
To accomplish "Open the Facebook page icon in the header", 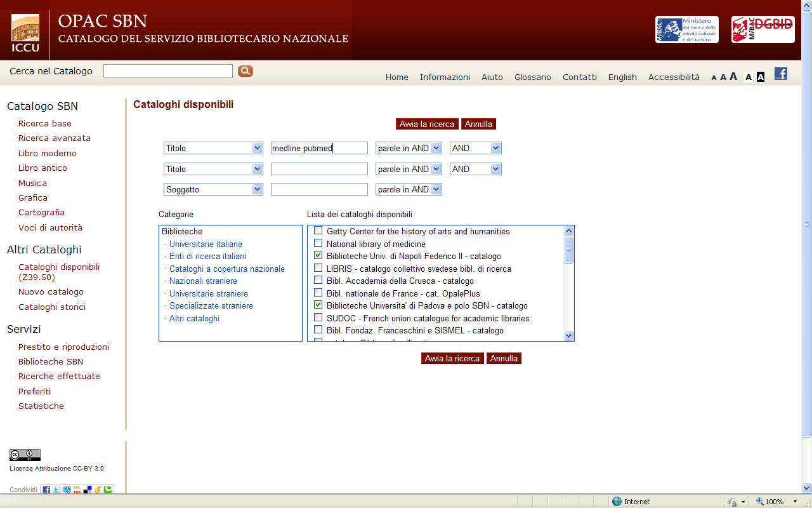I will click(781, 74).
